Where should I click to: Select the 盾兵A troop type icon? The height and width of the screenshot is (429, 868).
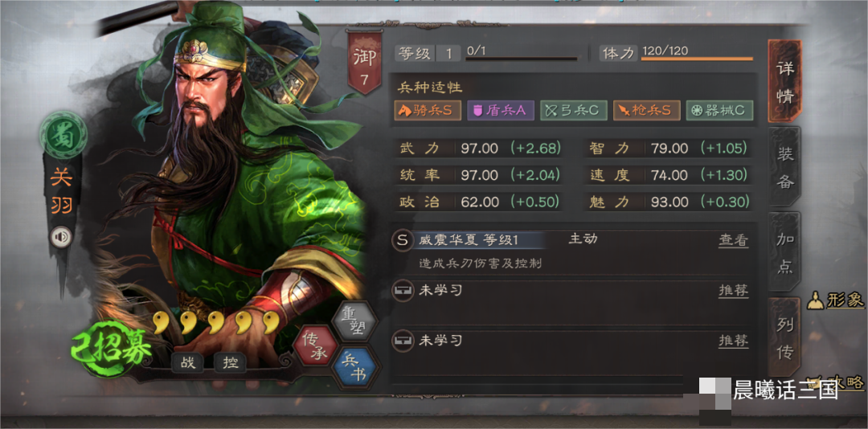501,110
